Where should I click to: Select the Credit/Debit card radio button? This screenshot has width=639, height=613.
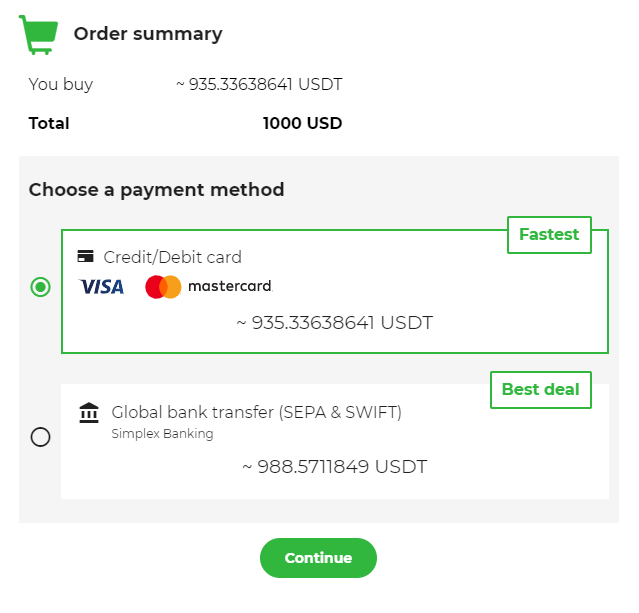(40, 287)
